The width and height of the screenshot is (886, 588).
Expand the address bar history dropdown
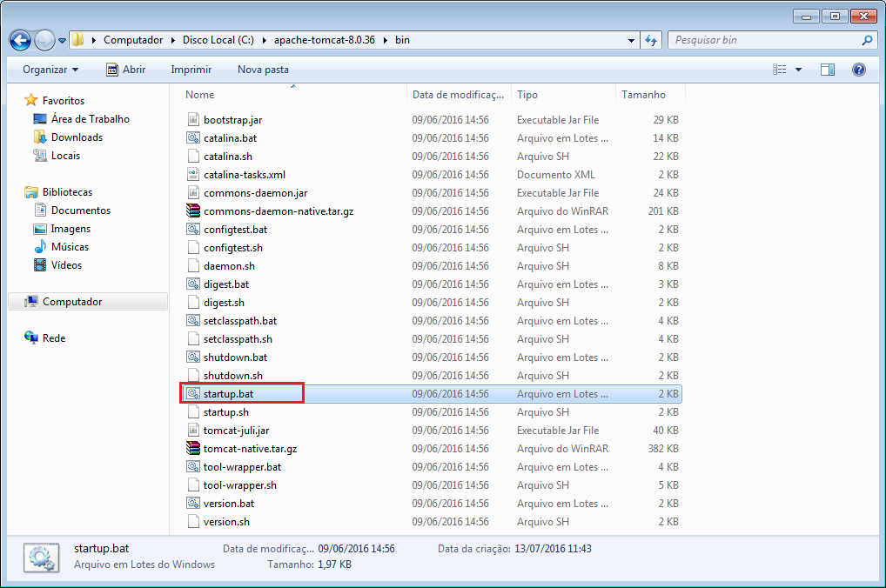(x=631, y=41)
